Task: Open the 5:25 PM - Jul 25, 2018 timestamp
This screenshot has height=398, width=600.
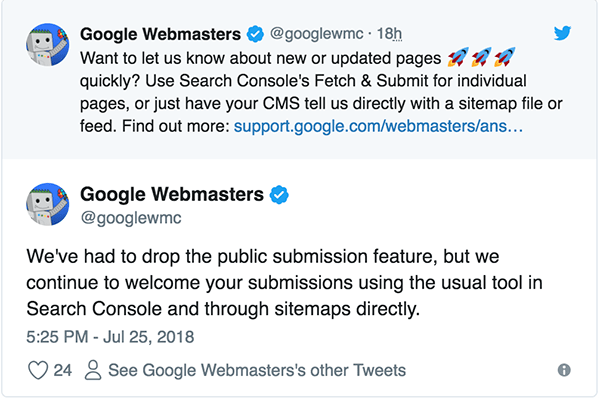Action: click(x=110, y=337)
